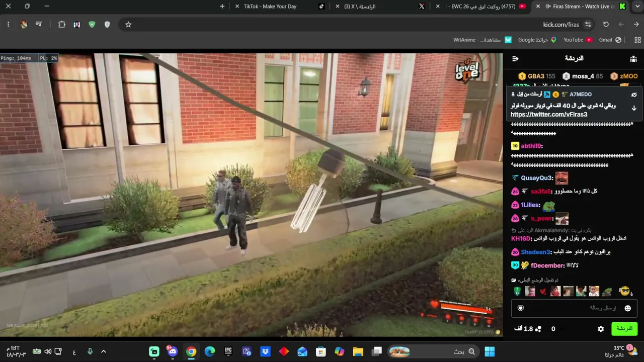The width and height of the screenshot is (644, 362).
Task: Toggle the microphone tray icon
Action: tap(90, 351)
